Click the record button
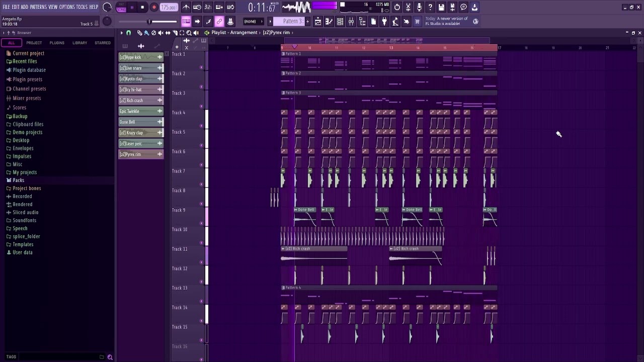 click(x=154, y=8)
